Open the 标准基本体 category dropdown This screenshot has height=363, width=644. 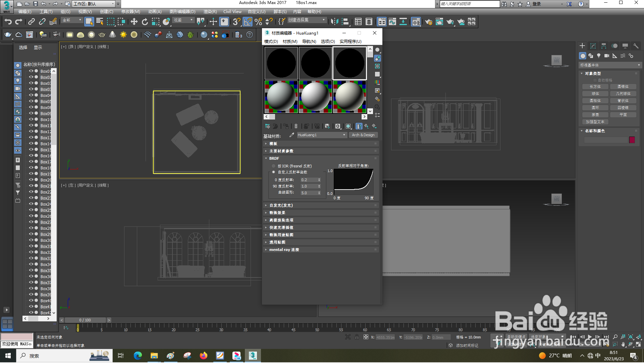610,65
